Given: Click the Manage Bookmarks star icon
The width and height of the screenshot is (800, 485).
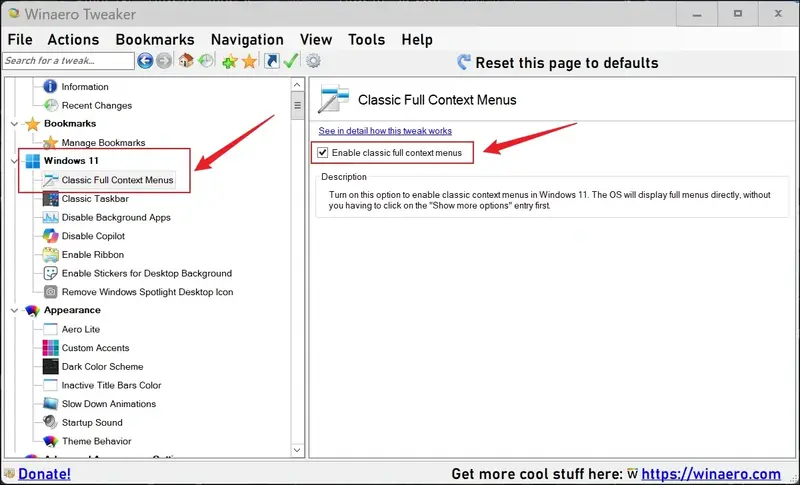Looking at the screenshot, I should pyautogui.click(x=50, y=142).
